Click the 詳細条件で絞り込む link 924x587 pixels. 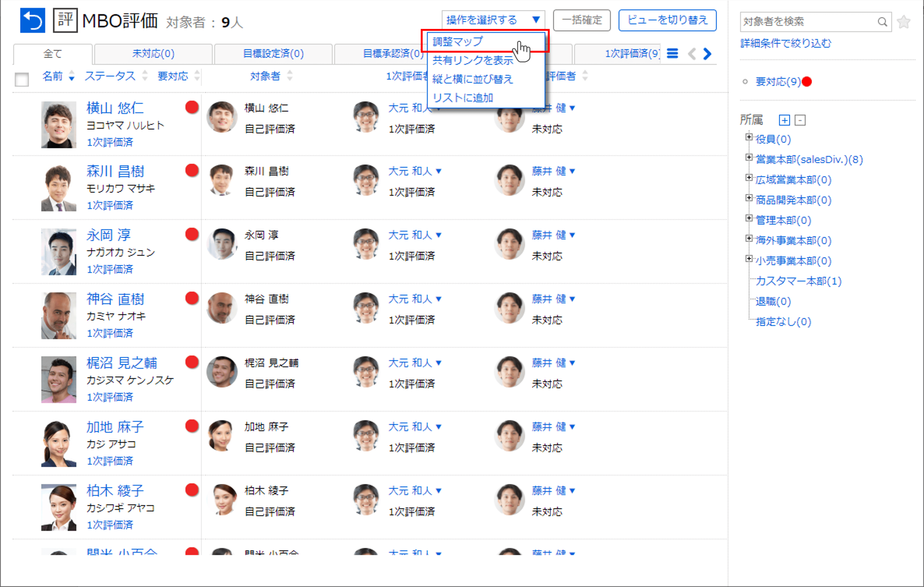(x=786, y=43)
